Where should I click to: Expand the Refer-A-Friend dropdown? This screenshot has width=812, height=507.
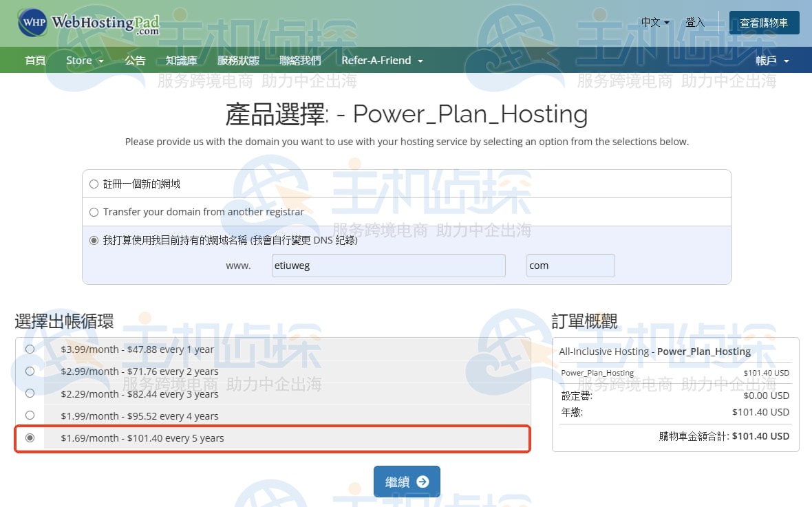click(x=381, y=60)
